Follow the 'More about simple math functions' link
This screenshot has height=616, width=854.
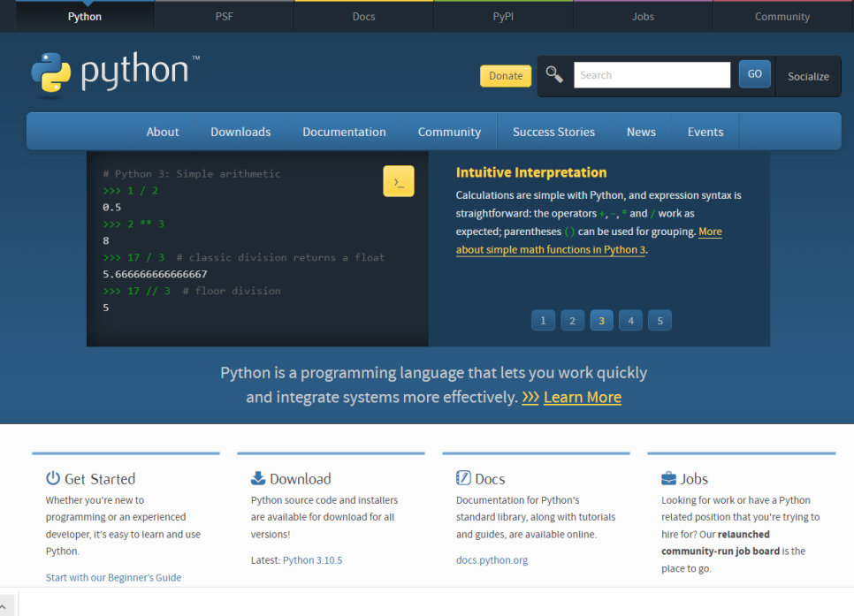coord(551,249)
